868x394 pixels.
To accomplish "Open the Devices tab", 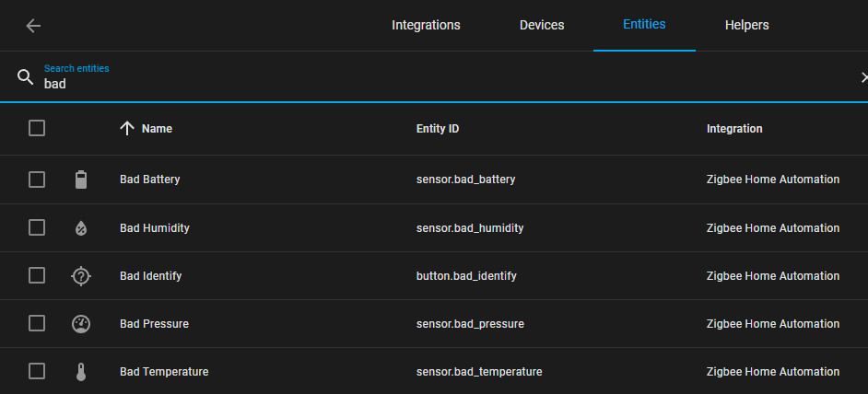I will click(x=542, y=26).
